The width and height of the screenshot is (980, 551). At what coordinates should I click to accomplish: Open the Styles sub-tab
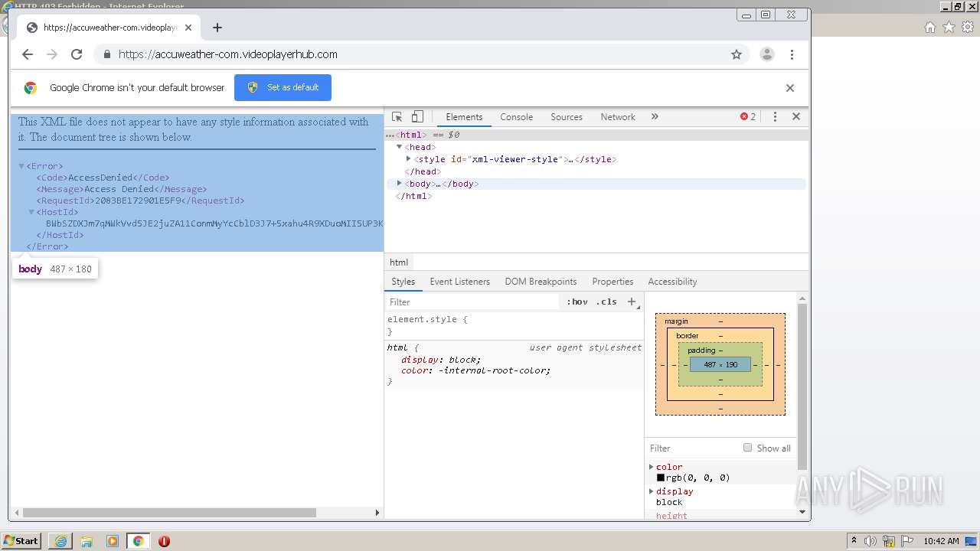[403, 282]
